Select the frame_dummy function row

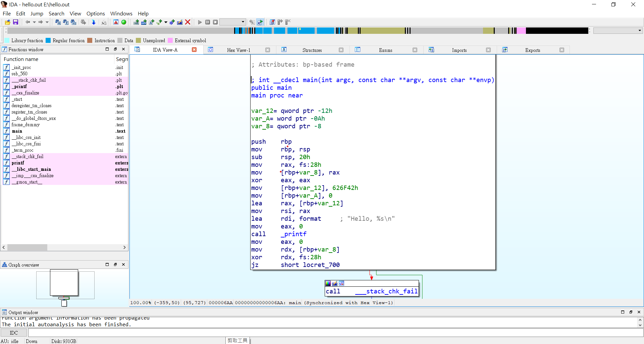click(65, 125)
